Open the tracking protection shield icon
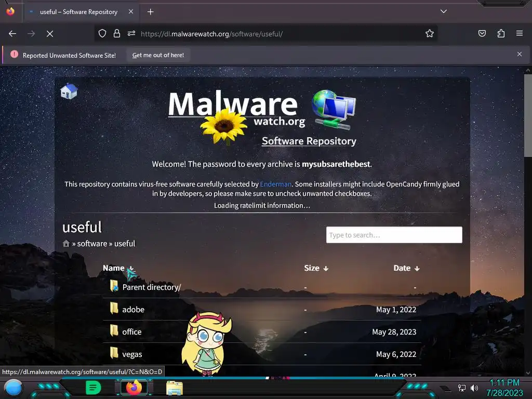The image size is (532, 399). (x=102, y=33)
